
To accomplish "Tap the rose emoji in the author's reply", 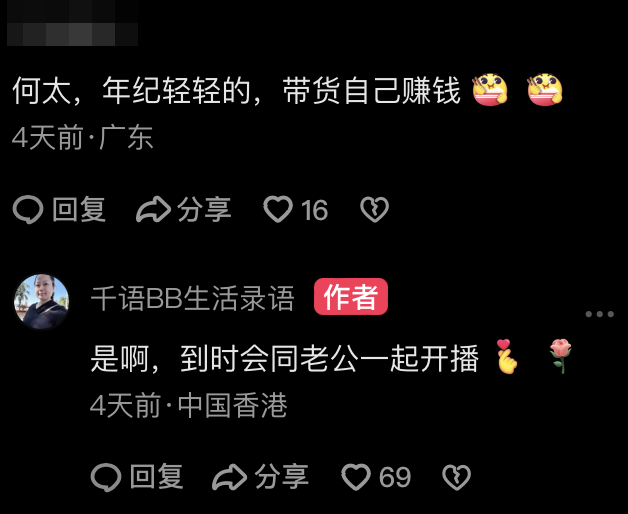I will pyautogui.click(x=561, y=356).
